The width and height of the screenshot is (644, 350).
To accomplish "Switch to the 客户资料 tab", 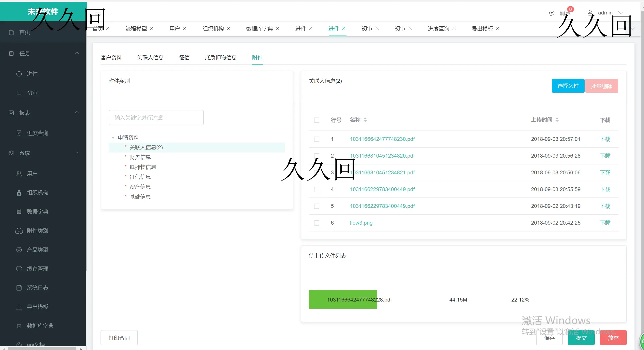I will (x=111, y=57).
